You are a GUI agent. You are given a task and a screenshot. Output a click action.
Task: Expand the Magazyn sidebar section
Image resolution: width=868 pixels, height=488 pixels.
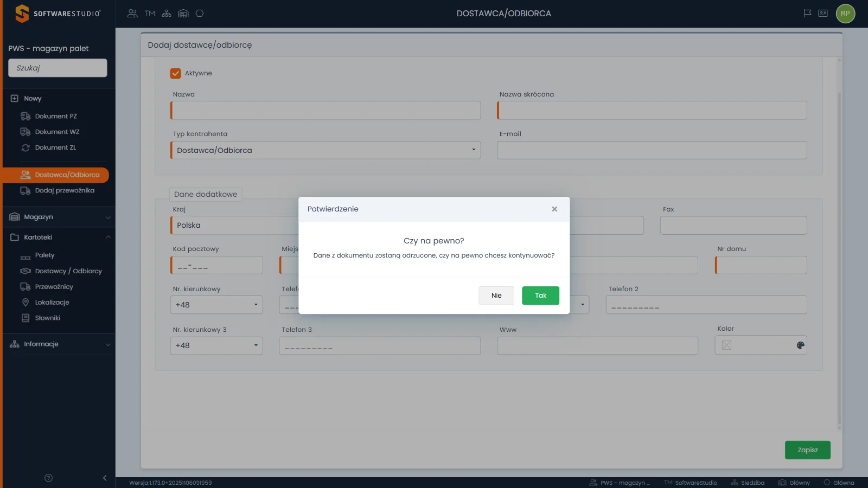point(60,217)
